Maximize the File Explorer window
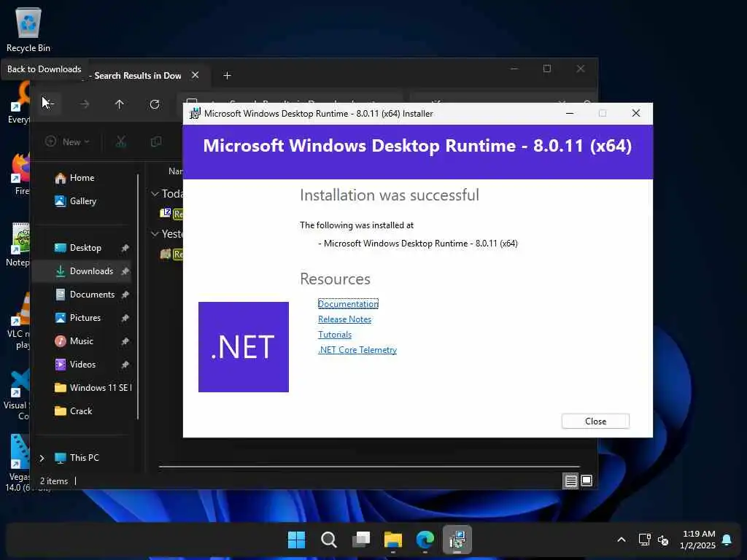 pyautogui.click(x=547, y=69)
